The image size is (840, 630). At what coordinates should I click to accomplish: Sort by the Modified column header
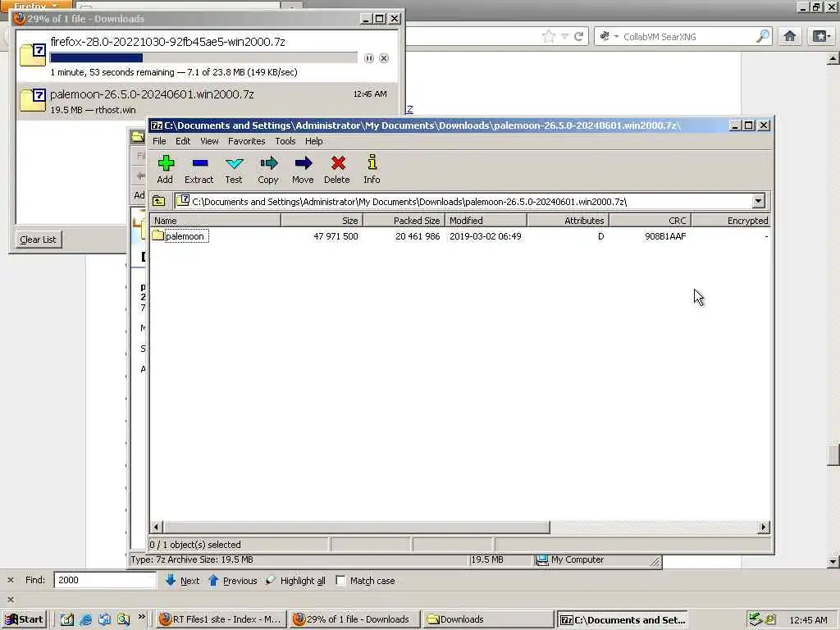486,220
